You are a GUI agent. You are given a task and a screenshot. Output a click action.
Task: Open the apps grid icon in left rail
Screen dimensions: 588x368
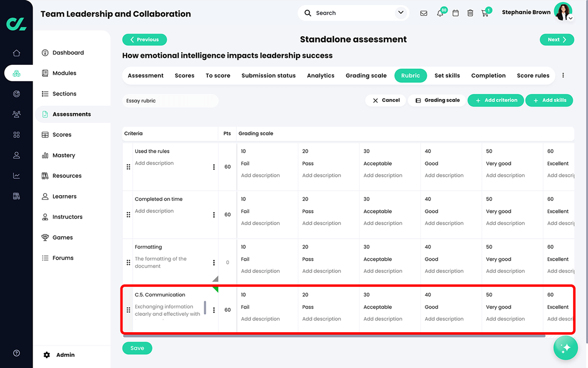pos(16,135)
